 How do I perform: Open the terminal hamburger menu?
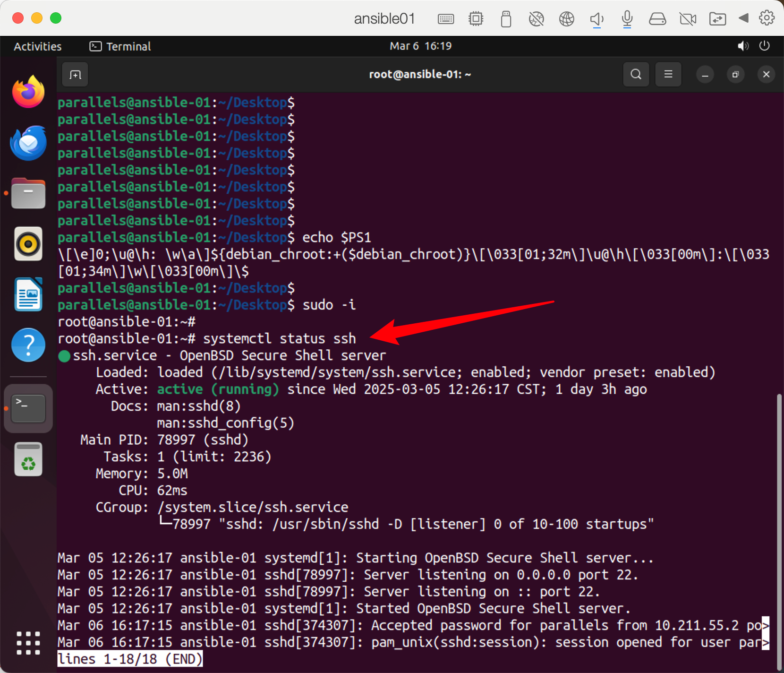(668, 75)
